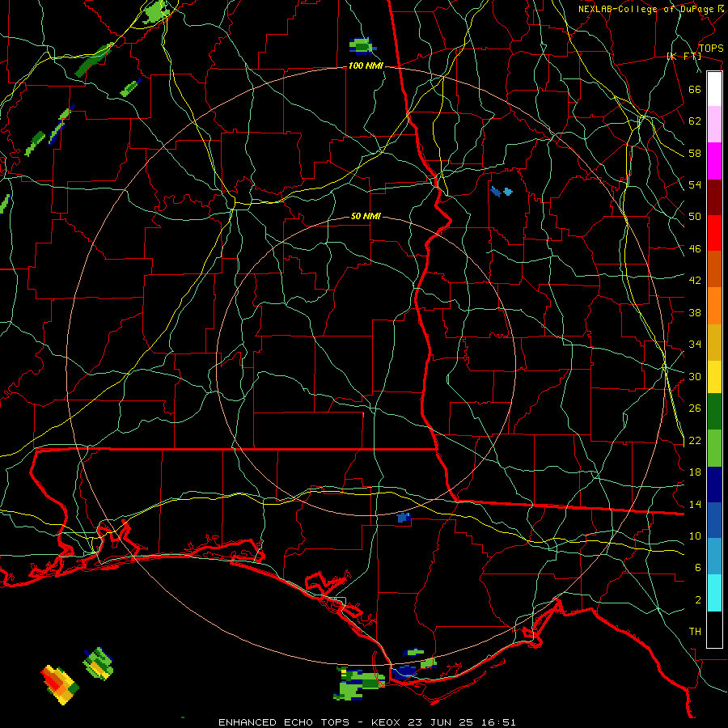Select the sky blue legend swatch
Image resolution: width=728 pixels, height=728 pixels.
(x=714, y=557)
